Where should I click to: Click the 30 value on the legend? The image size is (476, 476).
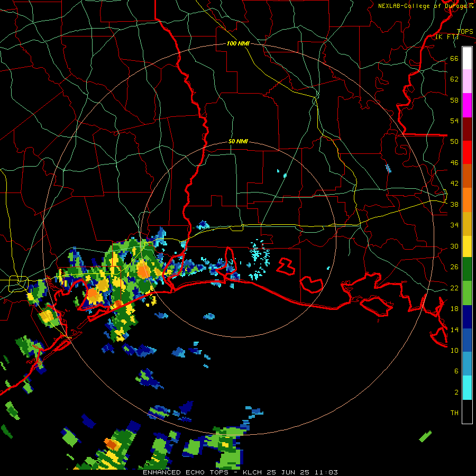point(454,246)
